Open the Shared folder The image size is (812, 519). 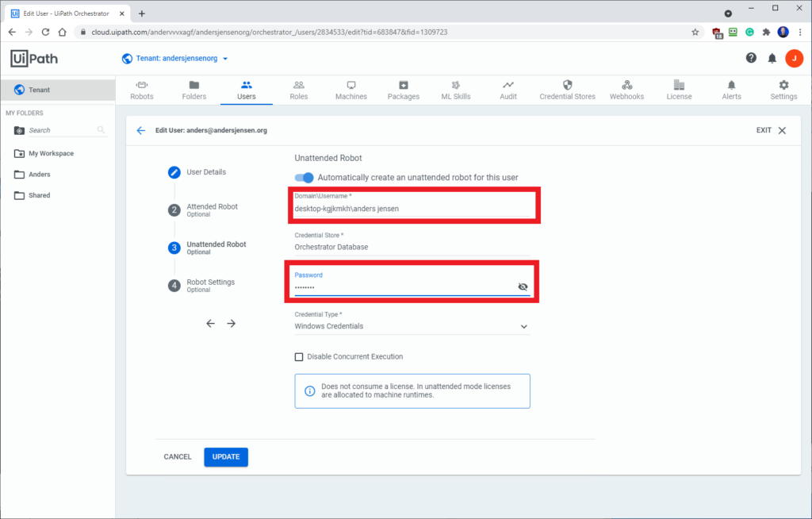pos(40,195)
